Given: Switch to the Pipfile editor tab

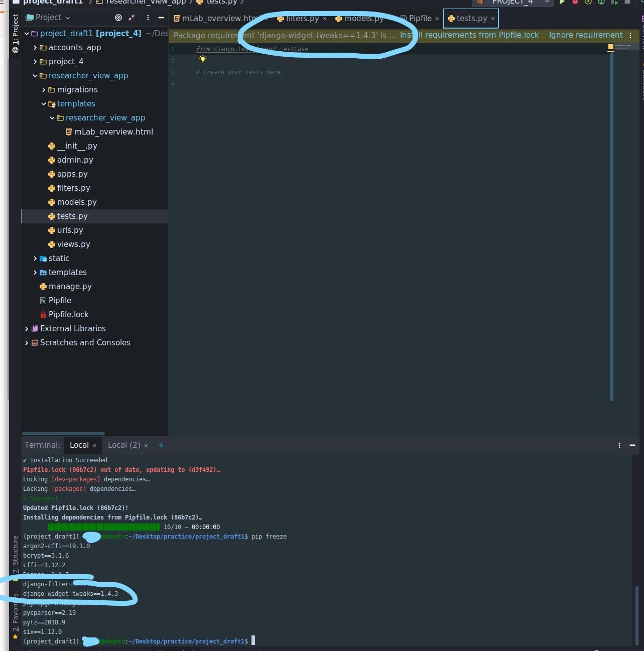Looking at the screenshot, I should [x=420, y=19].
